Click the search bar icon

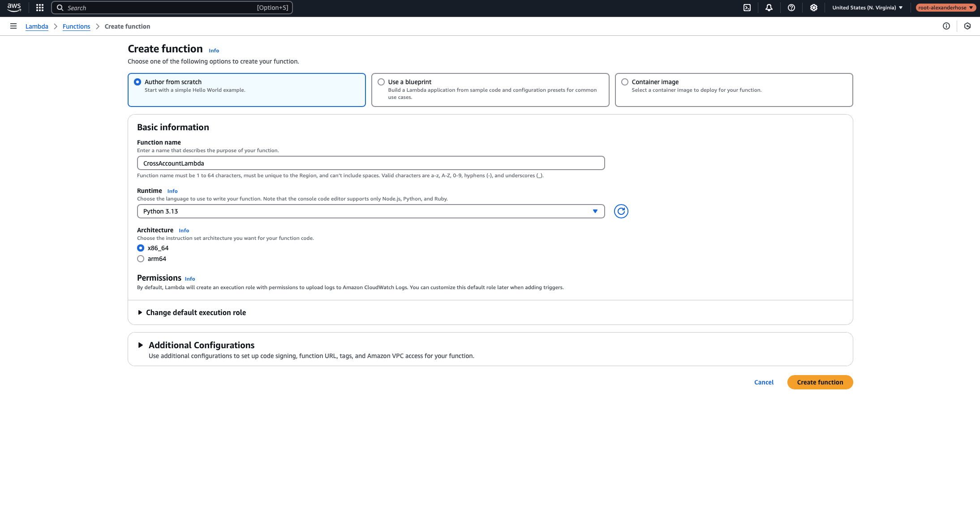(x=60, y=8)
